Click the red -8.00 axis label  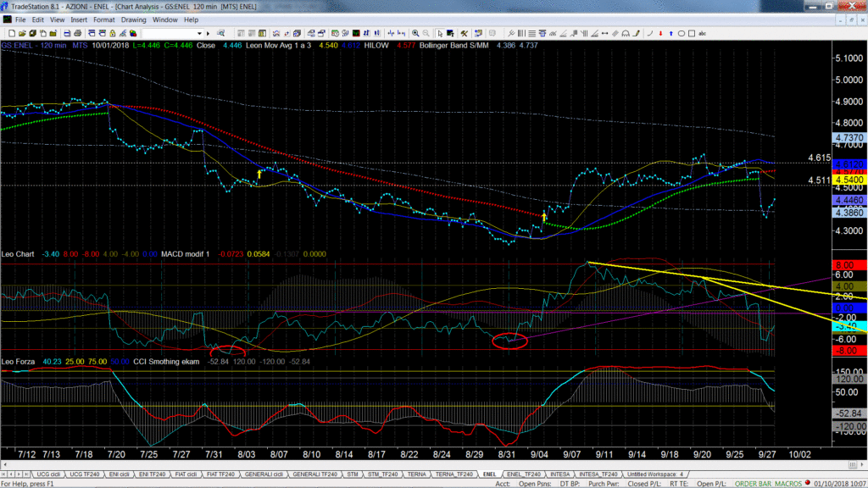849,351
